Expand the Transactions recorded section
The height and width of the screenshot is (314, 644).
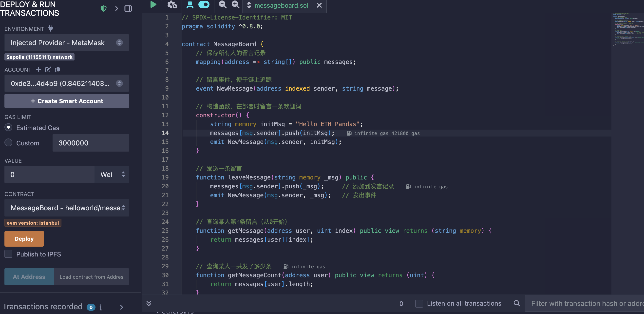(x=121, y=307)
